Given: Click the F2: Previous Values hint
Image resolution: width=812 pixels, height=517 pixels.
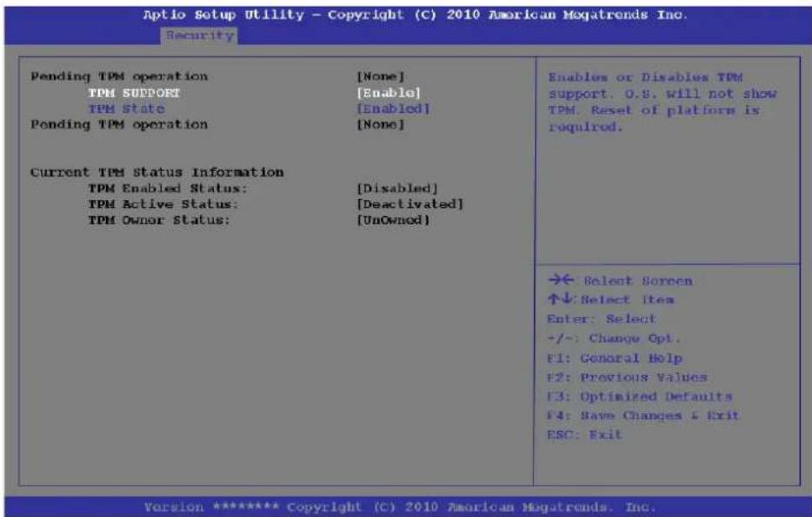Looking at the screenshot, I should pyautogui.click(x=627, y=377).
